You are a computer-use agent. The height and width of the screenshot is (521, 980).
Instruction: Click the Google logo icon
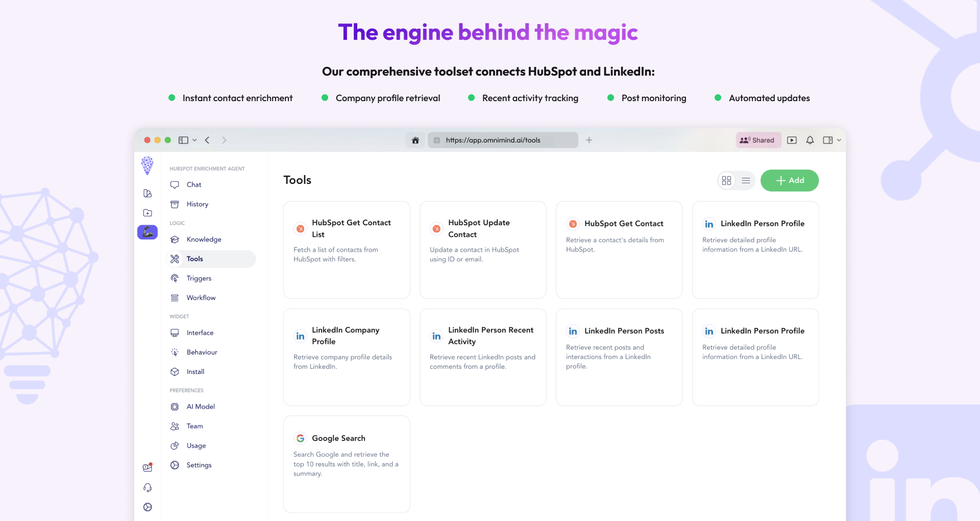pos(300,439)
